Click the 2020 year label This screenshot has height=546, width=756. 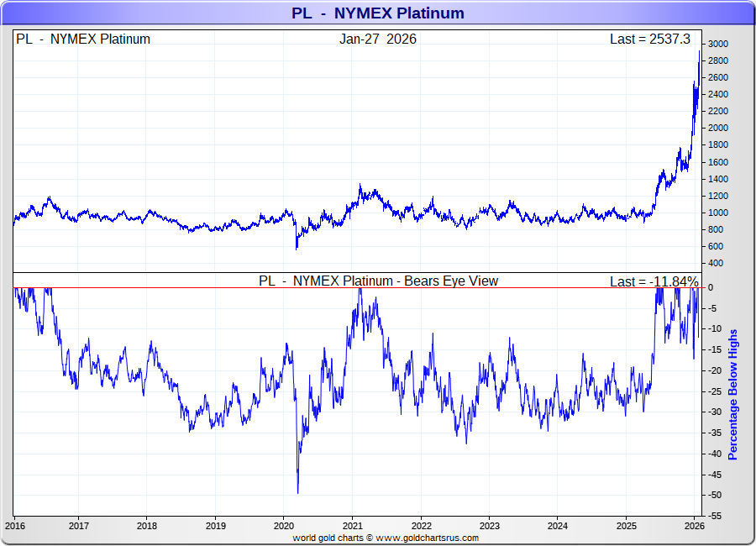pyautogui.click(x=284, y=526)
